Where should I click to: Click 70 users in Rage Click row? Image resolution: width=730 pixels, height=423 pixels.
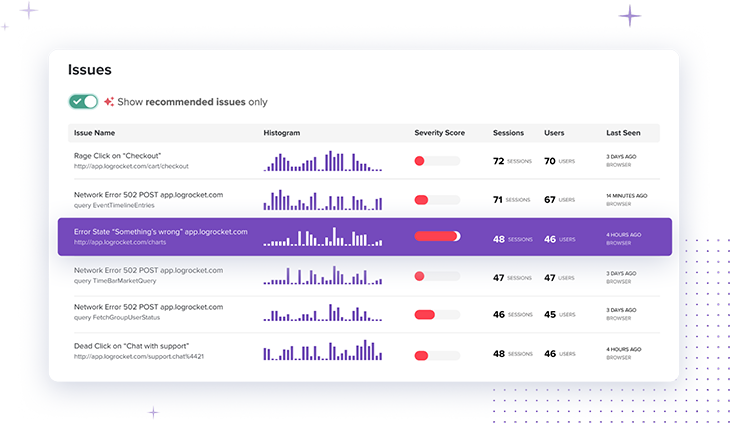tap(560, 161)
